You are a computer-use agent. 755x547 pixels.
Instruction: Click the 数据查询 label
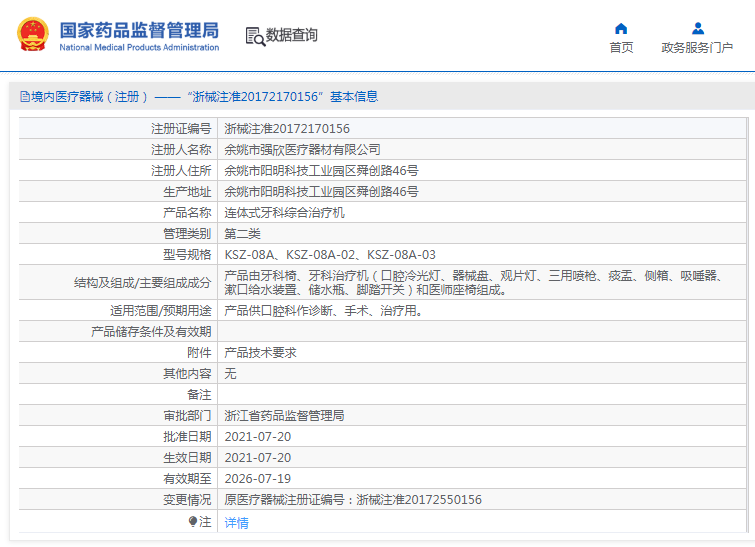(292, 35)
